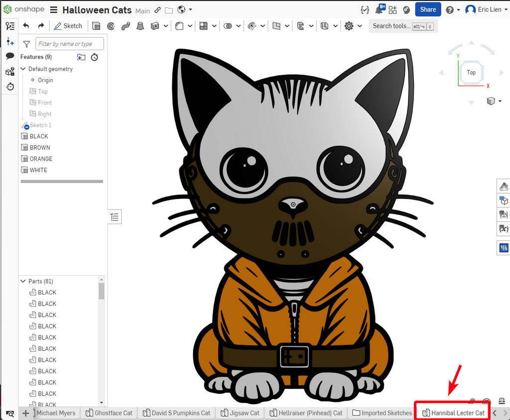Select the Thicken tool
Screen dimensions: 510x420
point(155,26)
